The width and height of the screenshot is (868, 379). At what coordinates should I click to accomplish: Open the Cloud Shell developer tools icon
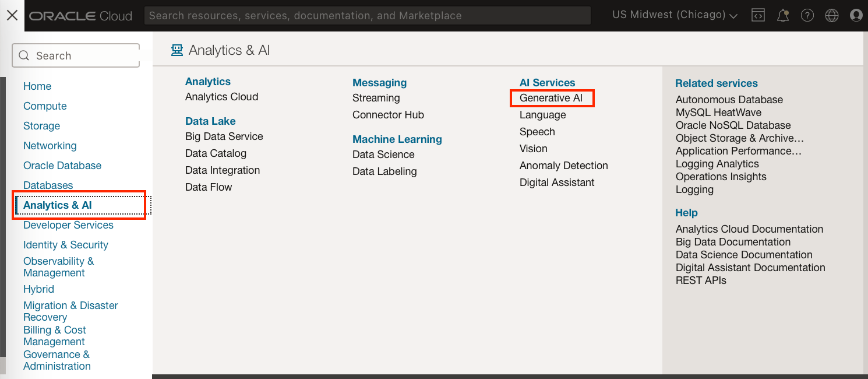coord(758,15)
